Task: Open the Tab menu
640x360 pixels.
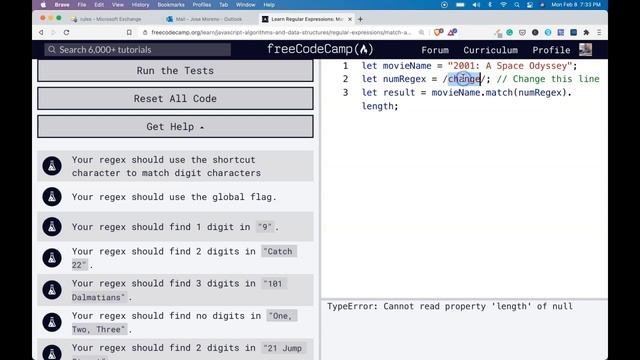Action: tap(224, 5)
